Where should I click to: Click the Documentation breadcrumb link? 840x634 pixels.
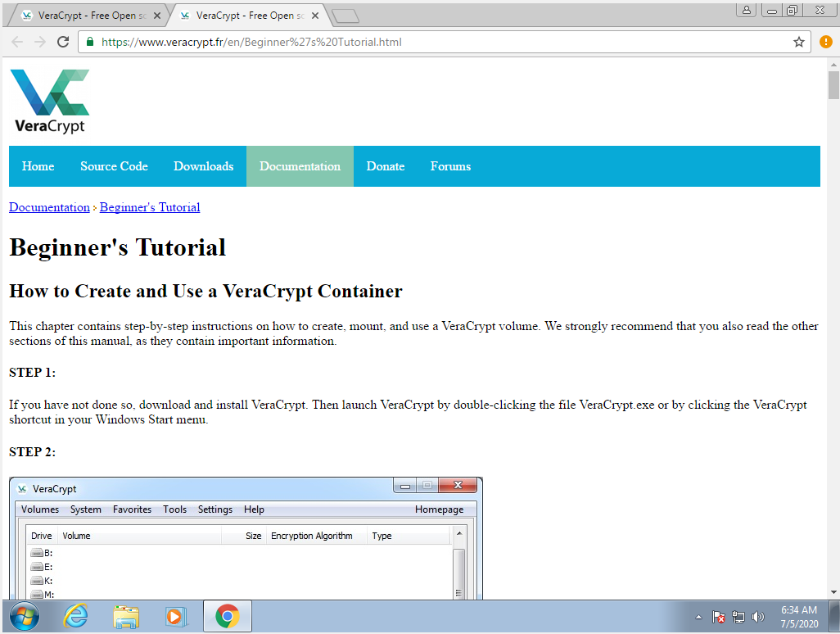(x=49, y=207)
